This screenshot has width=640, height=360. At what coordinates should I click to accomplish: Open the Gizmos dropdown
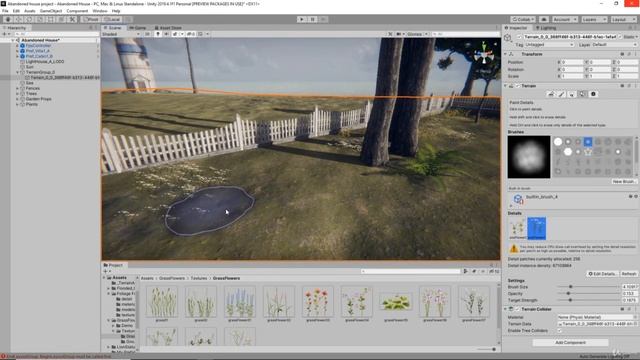[x=417, y=34]
